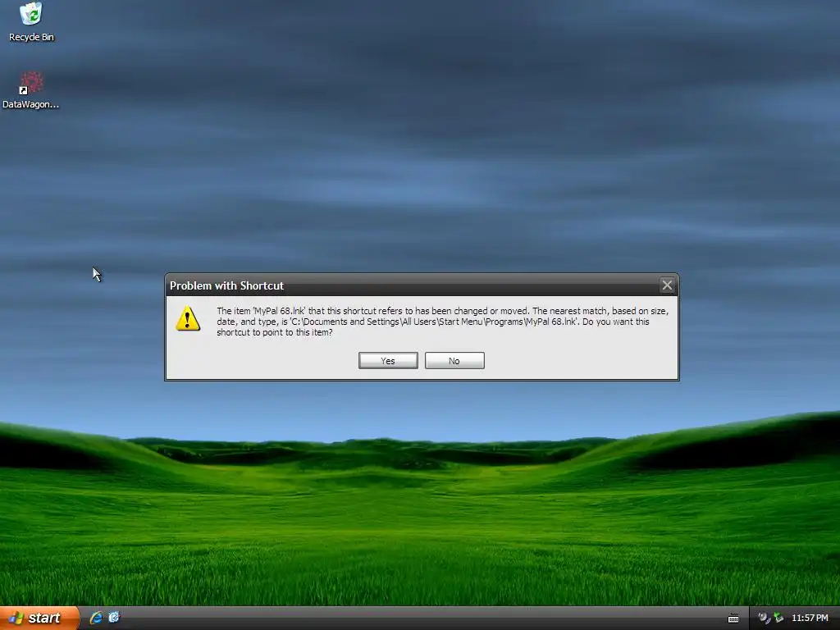Launch Internet Explorer from Quick Launch
The image size is (840, 630).
(x=96, y=618)
